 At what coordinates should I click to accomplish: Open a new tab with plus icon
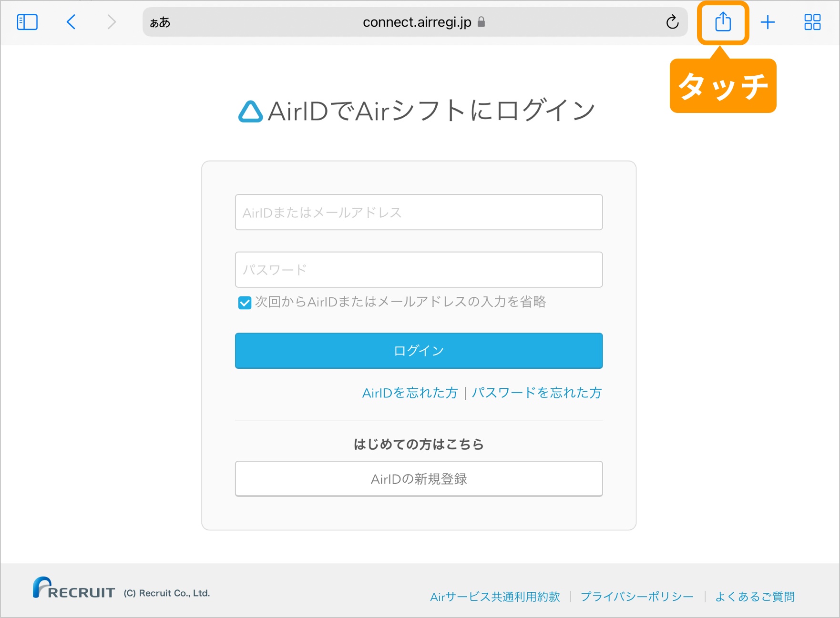768,22
